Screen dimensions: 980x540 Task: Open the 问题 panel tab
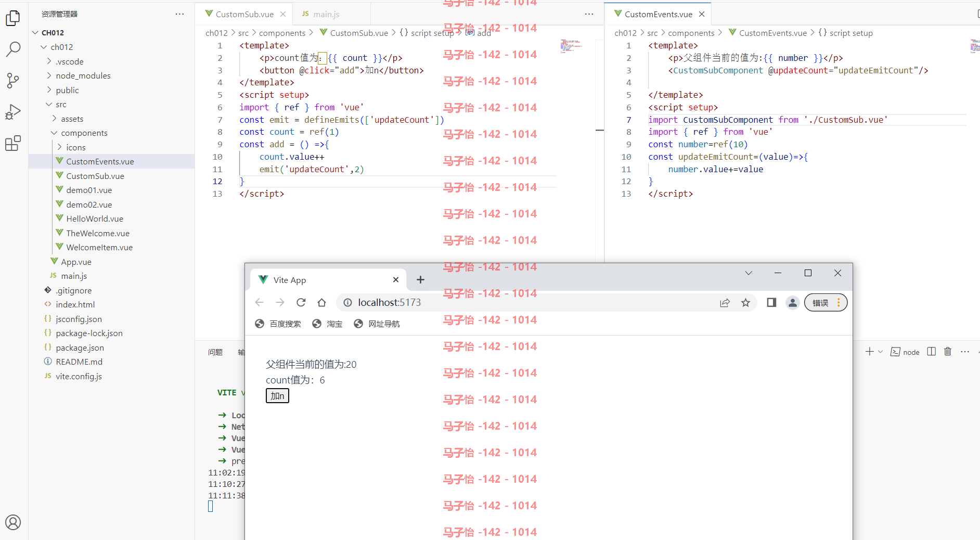coord(215,352)
